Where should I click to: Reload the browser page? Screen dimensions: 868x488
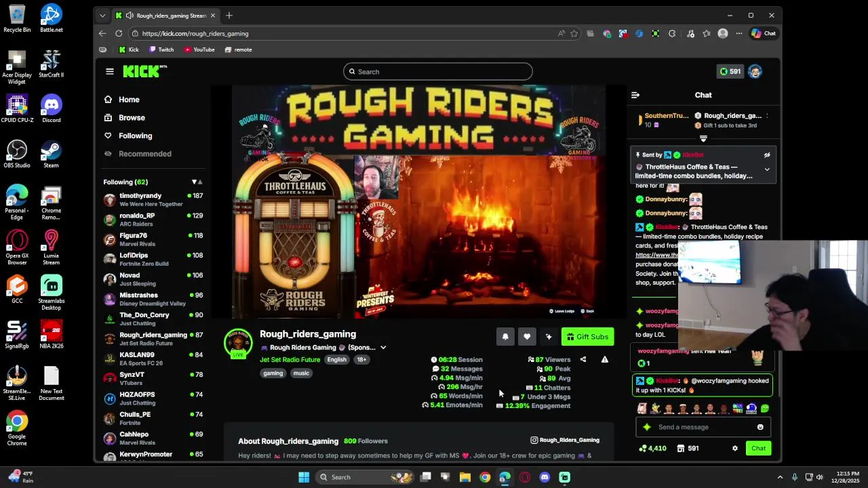(119, 33)
